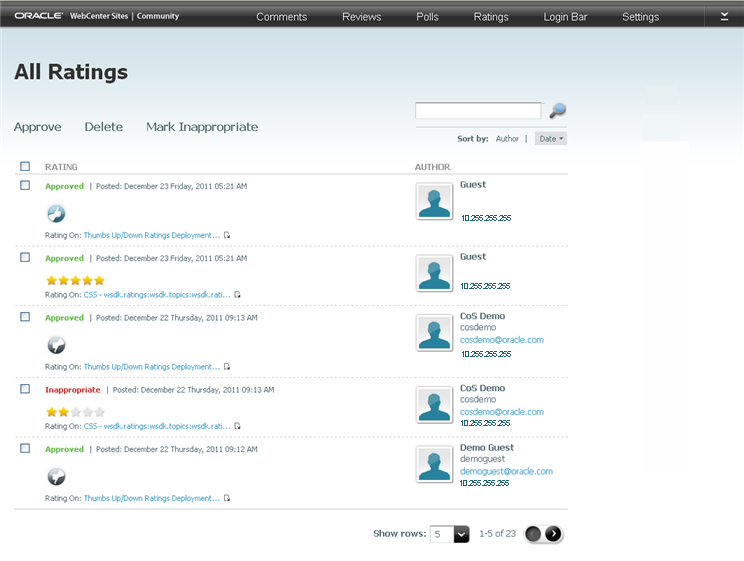
Task: Open external link icon on Demo Guest rating
Action: coord(227,498)
